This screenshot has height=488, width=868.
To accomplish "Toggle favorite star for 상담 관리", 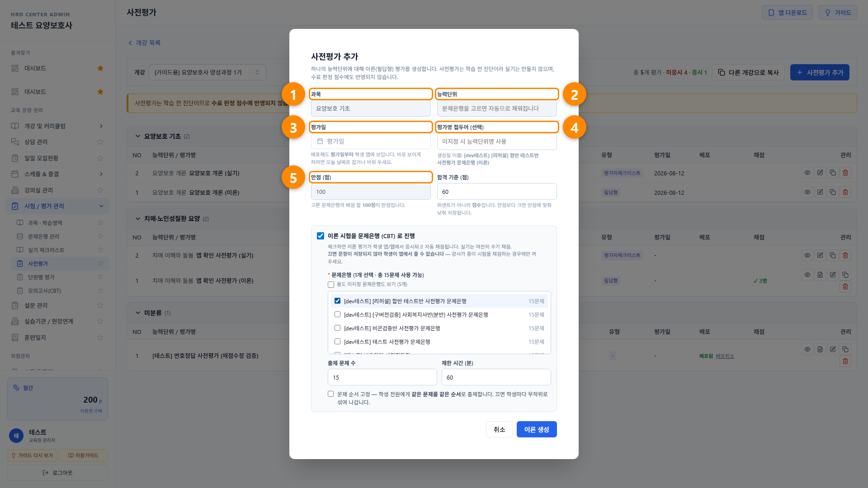I will pyautogui.click(x=100, y=142).
